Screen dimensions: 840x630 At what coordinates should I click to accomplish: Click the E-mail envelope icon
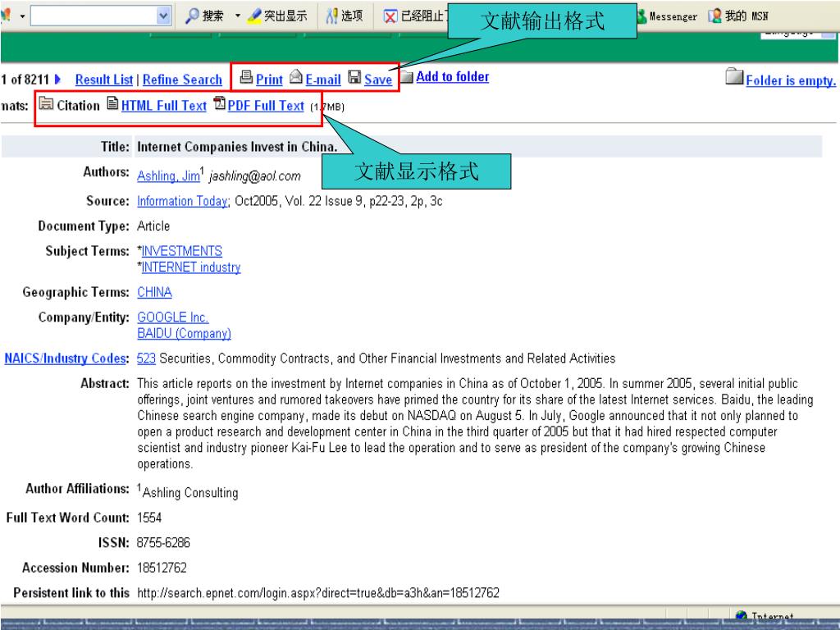pos(296,77)
